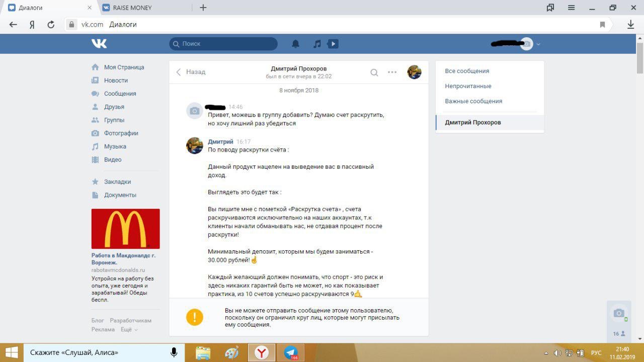Search within conversation magnifier icon
The width and height of the screenshot is (644, 362).
click(374, 72)
